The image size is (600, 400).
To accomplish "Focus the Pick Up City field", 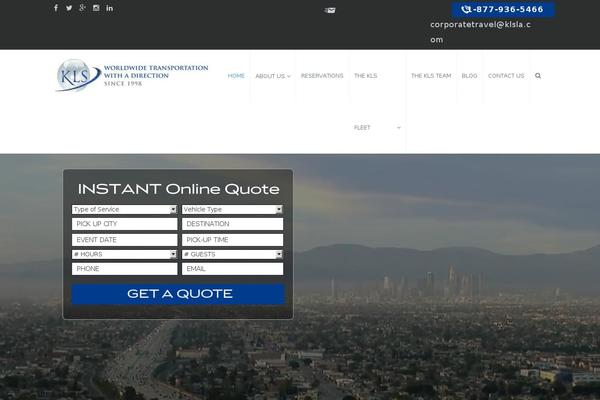I will (125, 224).
